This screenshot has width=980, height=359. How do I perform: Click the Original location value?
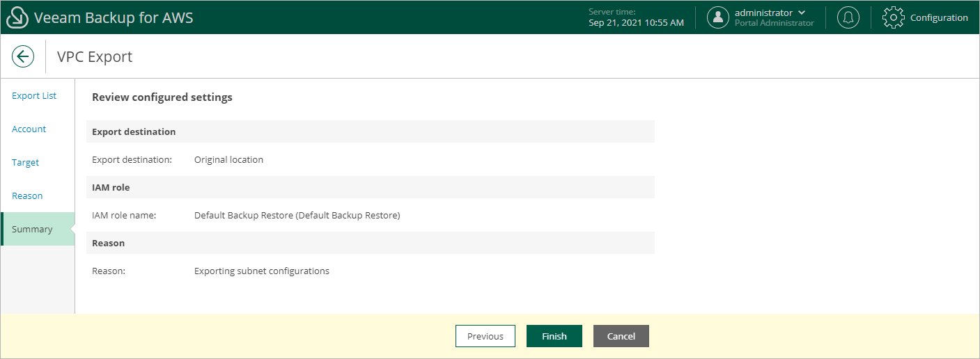pos(228,159)
